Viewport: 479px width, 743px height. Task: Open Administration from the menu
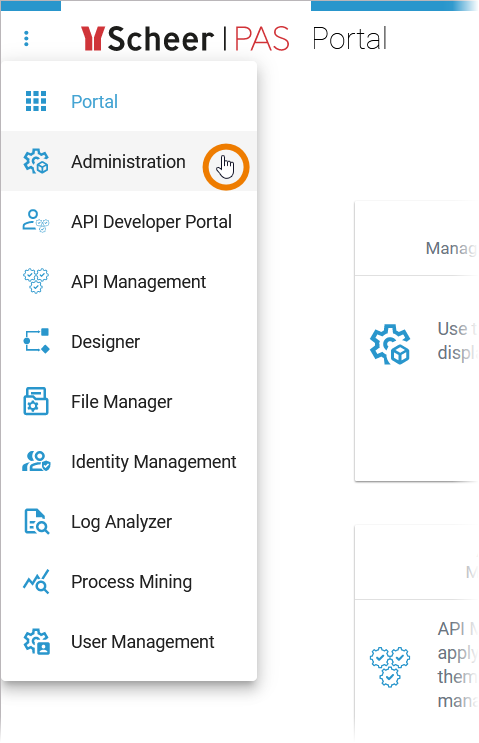click(129, 162)
